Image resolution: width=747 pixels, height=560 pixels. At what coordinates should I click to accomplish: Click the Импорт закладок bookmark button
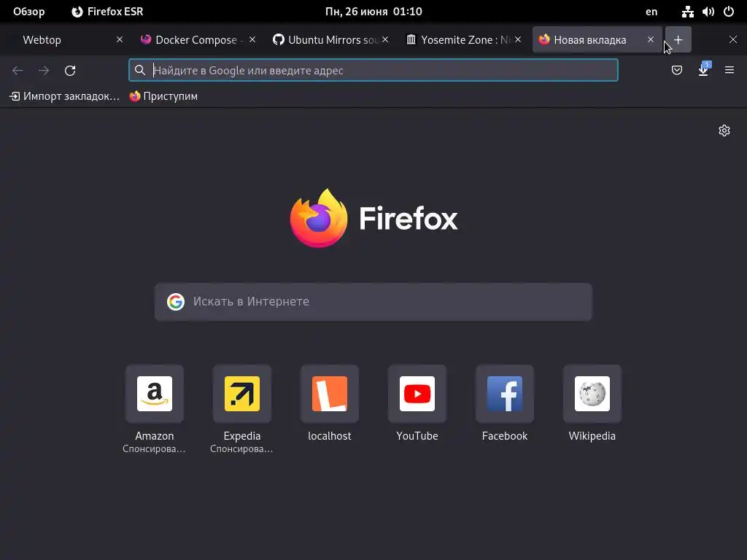pyautogui.click(x=65, y=97)
